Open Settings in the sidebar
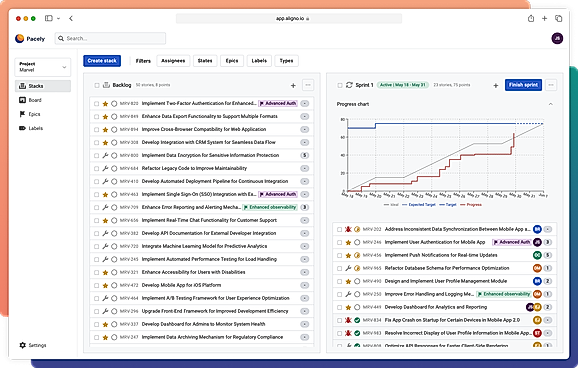The width and height of the screenshot is (578, 368). (x=33, y=345)
